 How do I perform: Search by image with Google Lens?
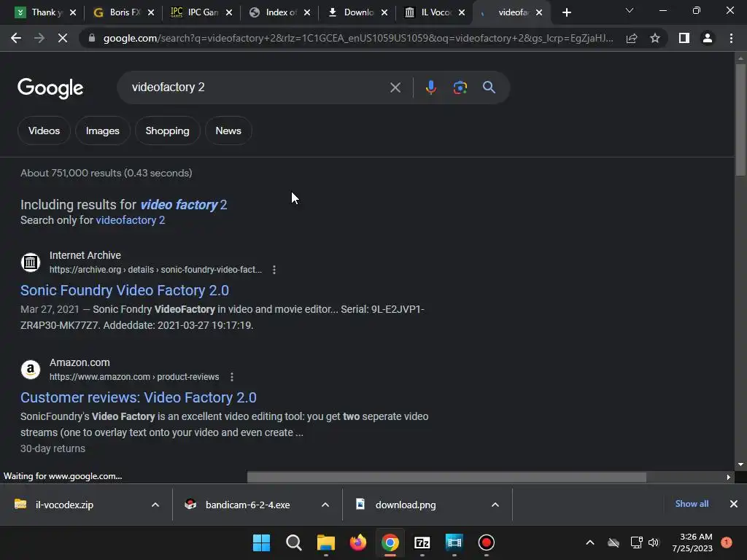(x=460, y=87)
